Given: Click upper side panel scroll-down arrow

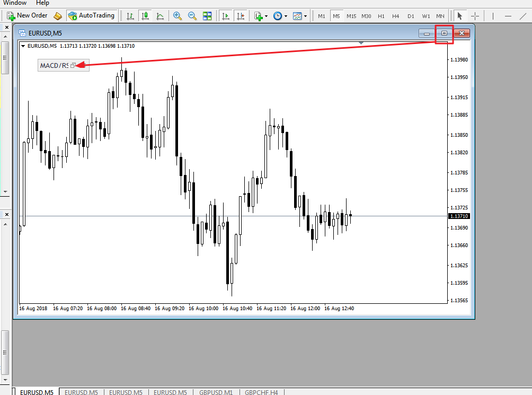Looking at the screenshot, I should point(5,192).
